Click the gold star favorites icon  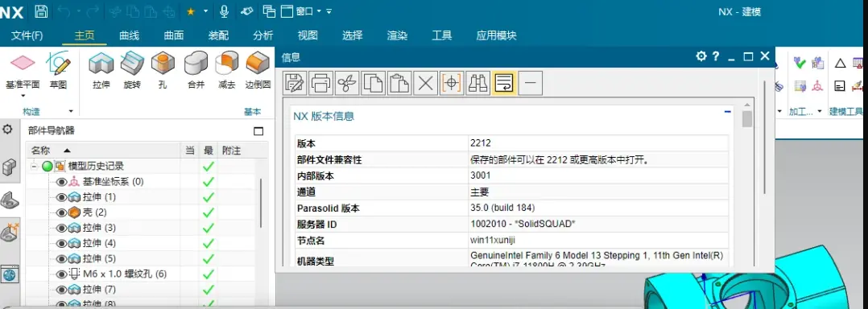click(190, 11)
